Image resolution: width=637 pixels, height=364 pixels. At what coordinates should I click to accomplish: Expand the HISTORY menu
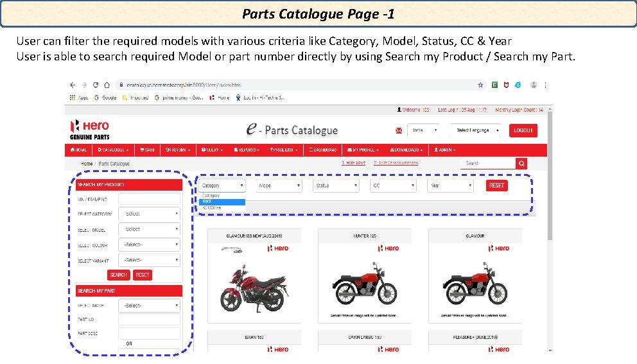178,150
